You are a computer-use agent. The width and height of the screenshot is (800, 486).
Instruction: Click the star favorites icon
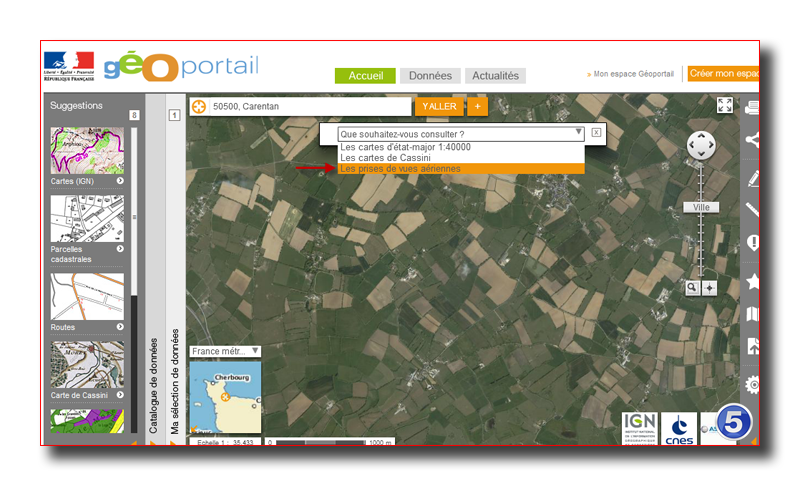click(x=753, y=282)
